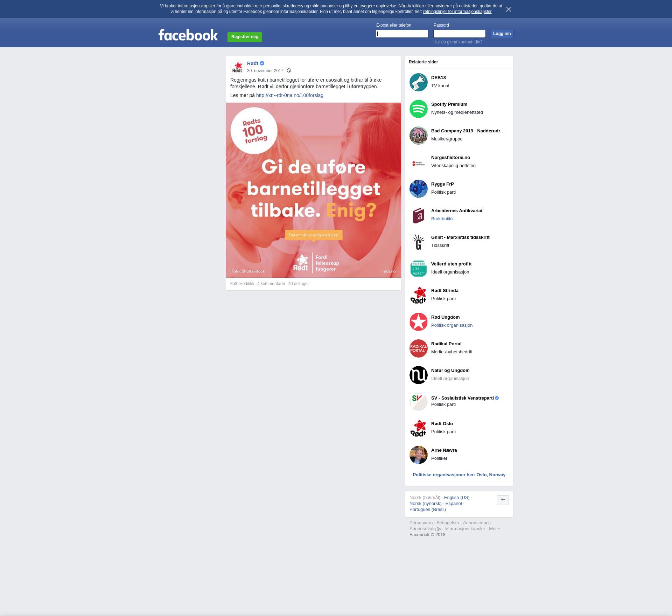Open Betingelser footer link
This screenshot has width=672, height=616.
pyautogui.click(x=448, y=523)
